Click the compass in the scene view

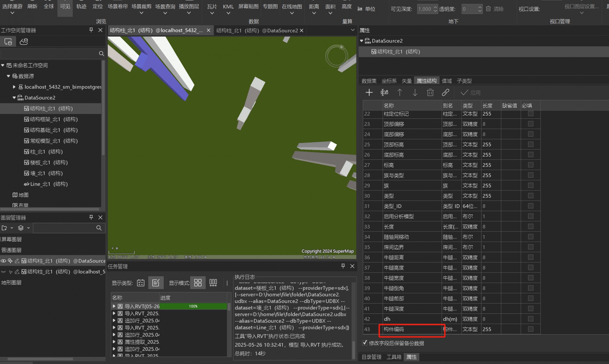click(x=337, y=56)
